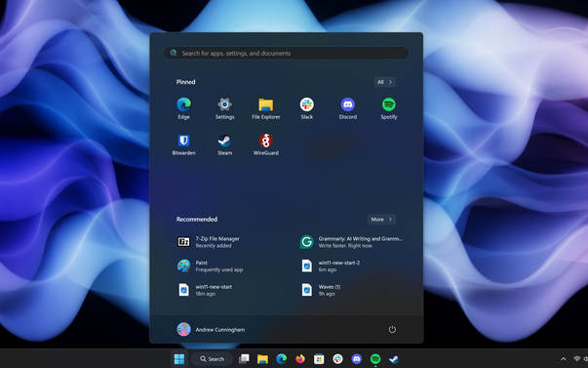The image size is (588, 368).
Task: Switch to Discord on the taskbar
Action: (x=356, y=359)
